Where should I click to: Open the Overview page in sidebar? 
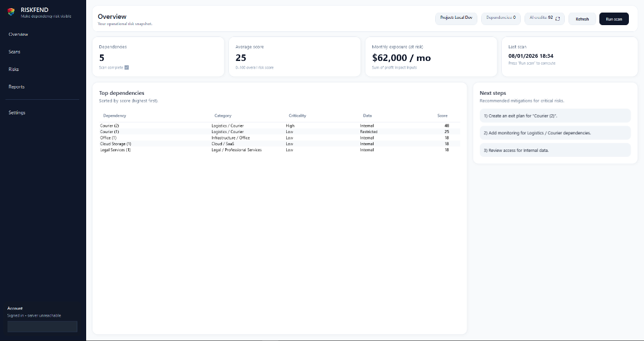pos(18,35)
